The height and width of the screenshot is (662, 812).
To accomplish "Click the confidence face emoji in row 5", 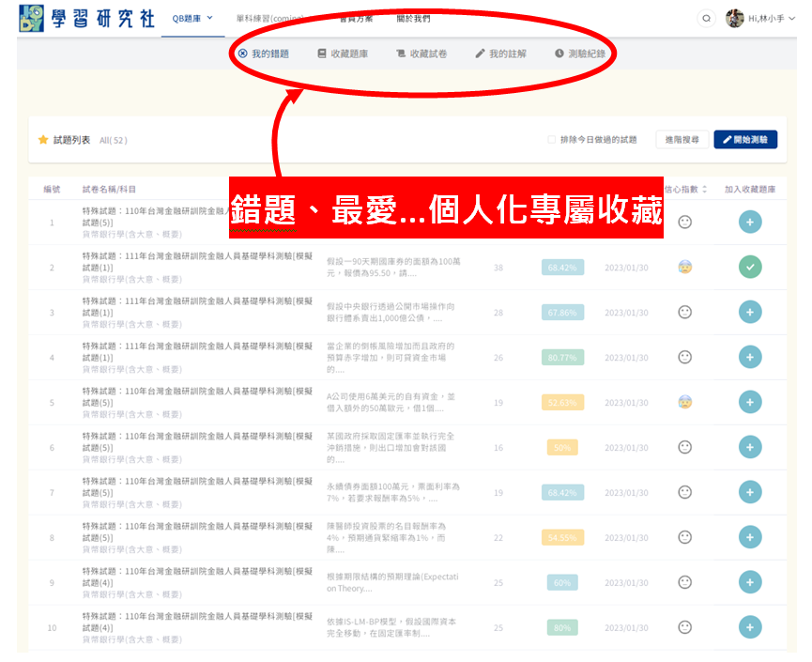I will [x=685, y=402].
